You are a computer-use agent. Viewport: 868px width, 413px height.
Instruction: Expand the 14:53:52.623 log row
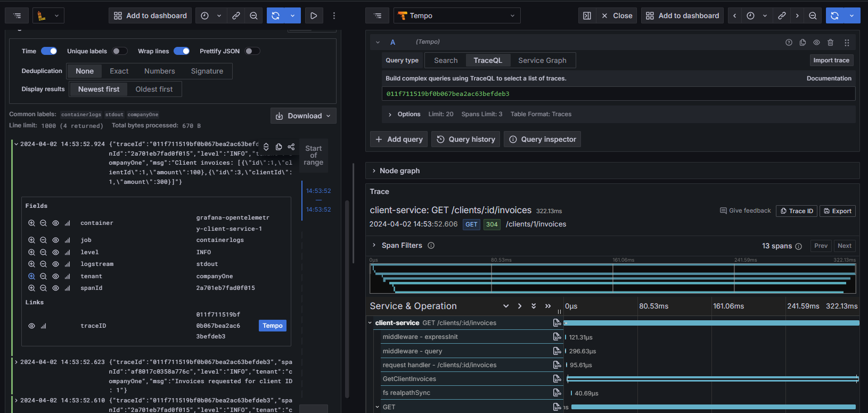17,362
